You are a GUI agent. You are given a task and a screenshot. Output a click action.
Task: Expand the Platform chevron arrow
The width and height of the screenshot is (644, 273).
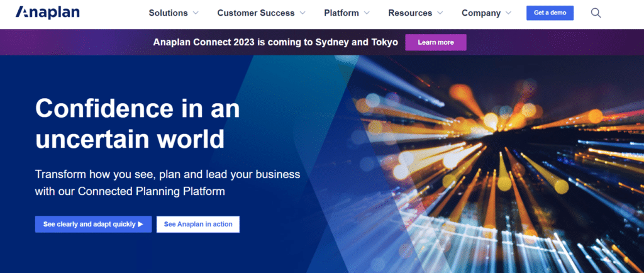(x=367, y=13)
